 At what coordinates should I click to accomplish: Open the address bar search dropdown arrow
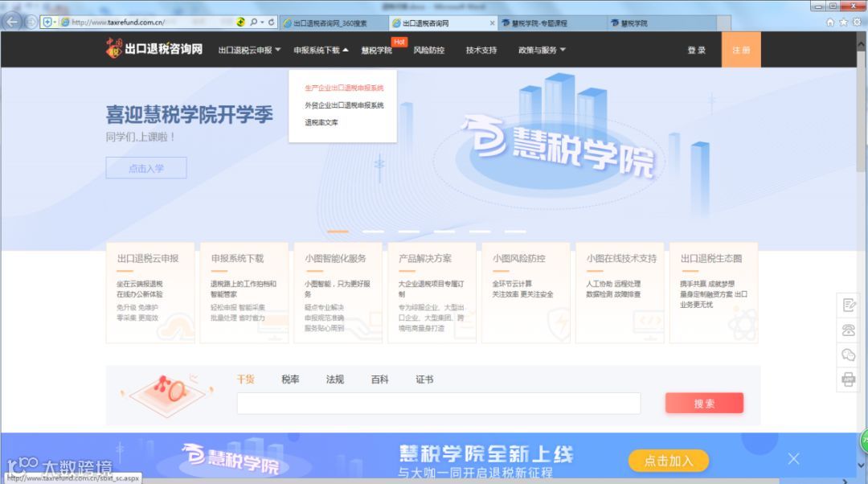(x=262, y=23)
